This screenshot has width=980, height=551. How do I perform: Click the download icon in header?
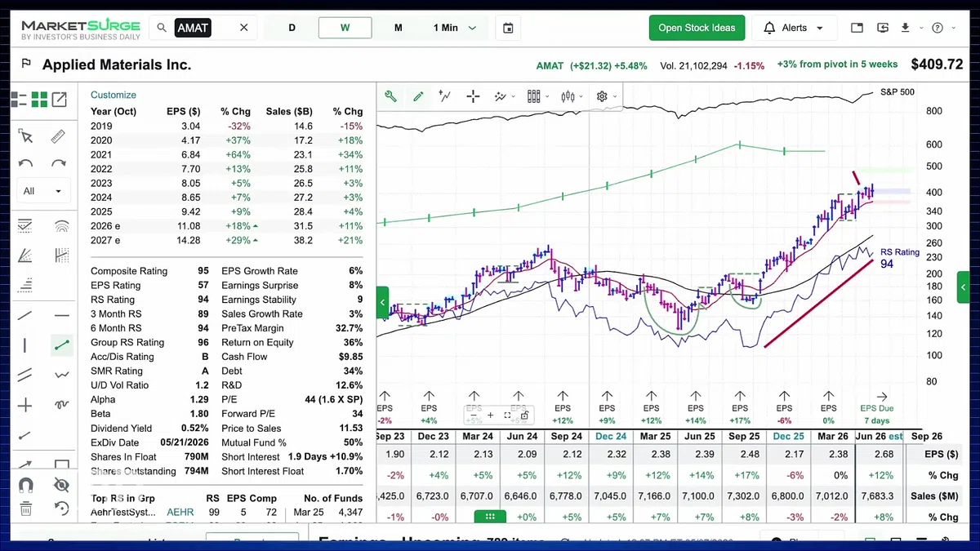905,28
